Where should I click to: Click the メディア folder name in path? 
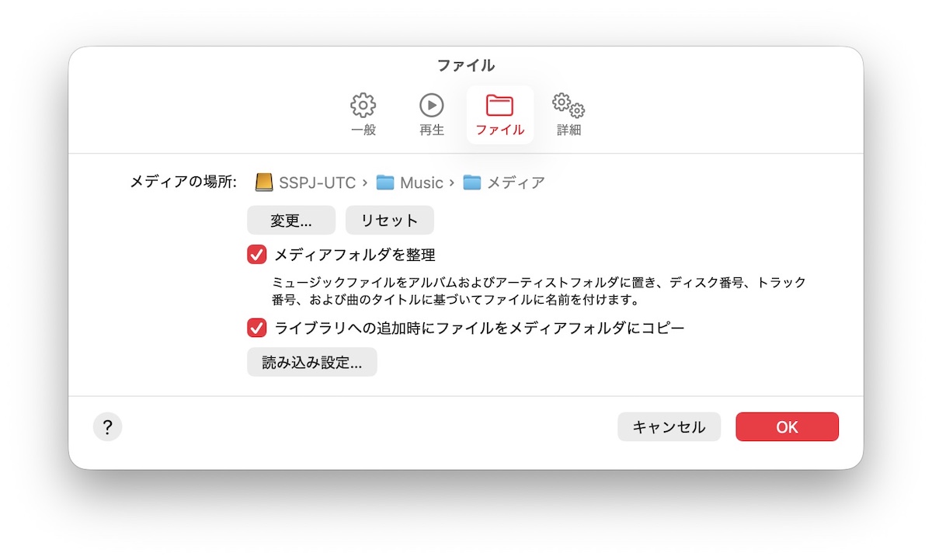pos(516,183)
